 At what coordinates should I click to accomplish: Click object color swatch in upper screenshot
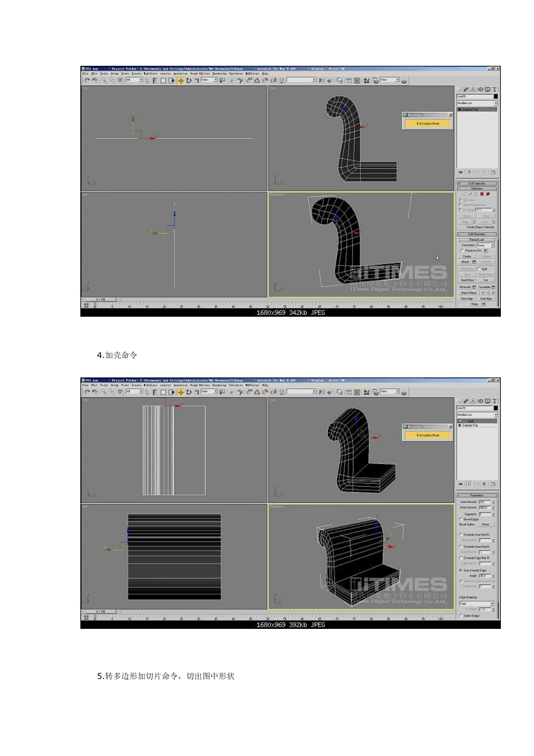click(x=496, y=96)
